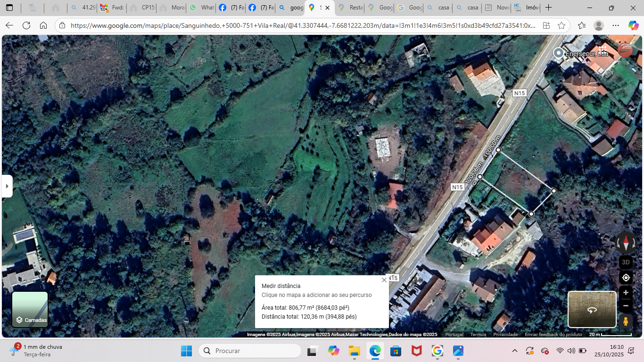
Task: Toggle the 3D view button
Action: (x=626, y=262)
